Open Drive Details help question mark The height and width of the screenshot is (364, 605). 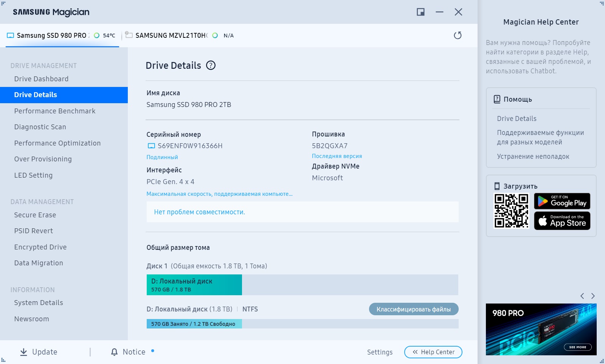[211, 65]
